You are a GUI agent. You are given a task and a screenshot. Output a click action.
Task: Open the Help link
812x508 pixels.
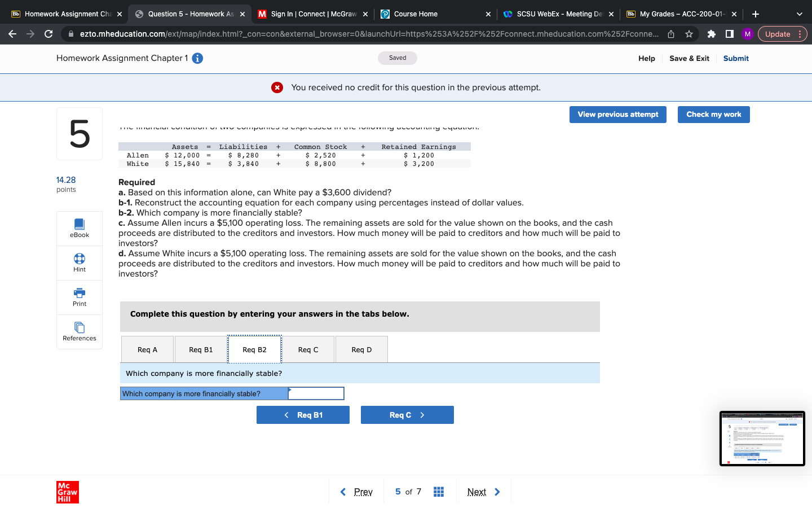pyautogui.click(x=647, y=58)
